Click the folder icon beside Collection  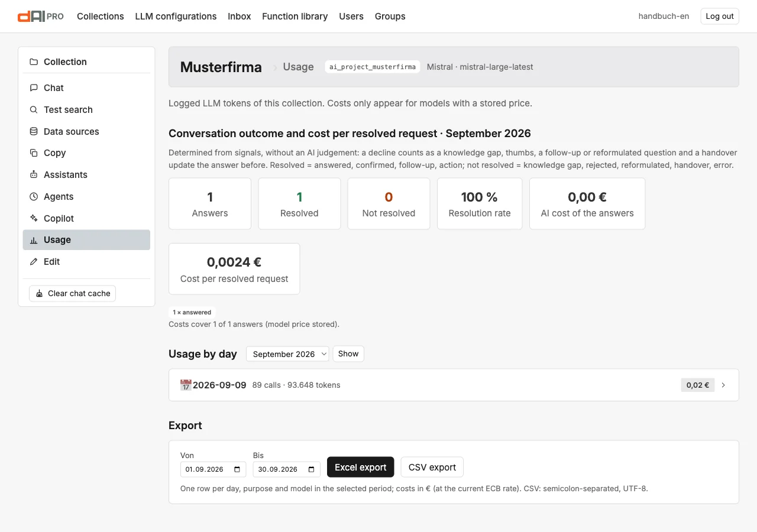tap(34, 62)
